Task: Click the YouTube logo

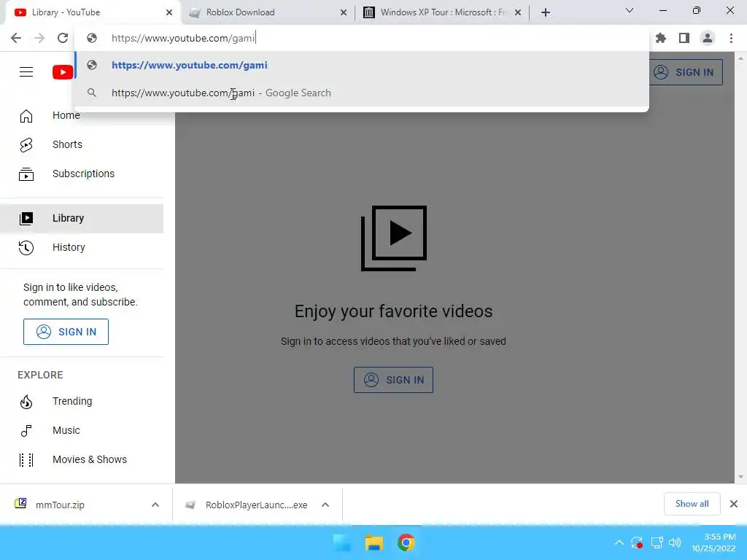Action: 63,72
